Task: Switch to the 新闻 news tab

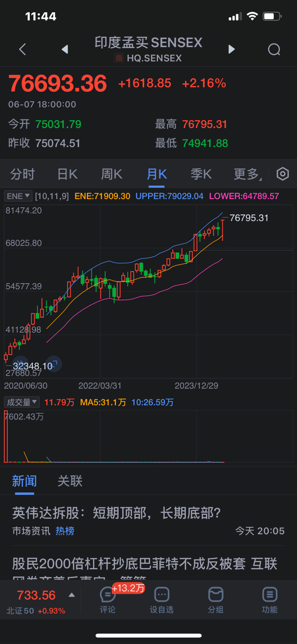Action: [24, 481]
